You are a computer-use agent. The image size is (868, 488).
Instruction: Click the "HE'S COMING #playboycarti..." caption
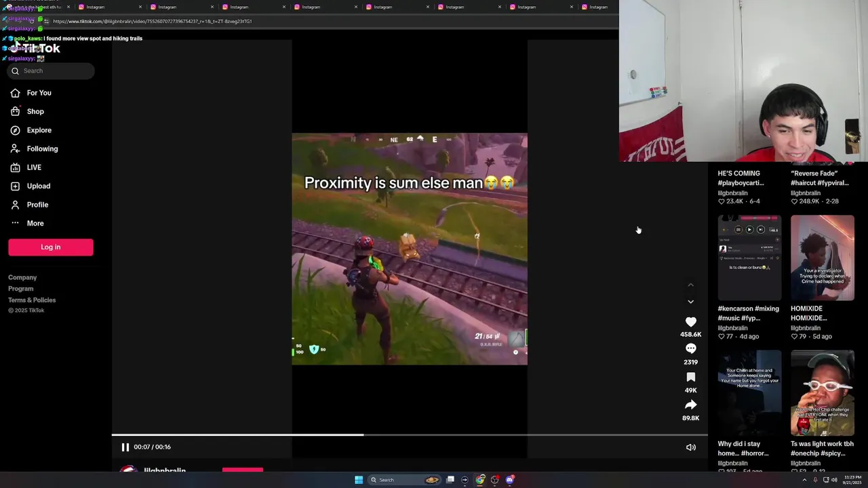(741, 178)
